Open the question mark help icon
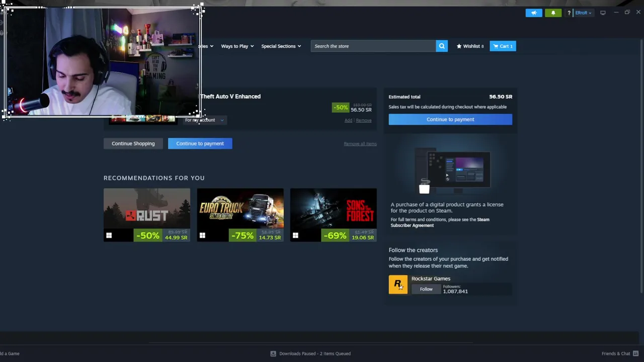This screenshot has height=362, width=644. [569, 13]
